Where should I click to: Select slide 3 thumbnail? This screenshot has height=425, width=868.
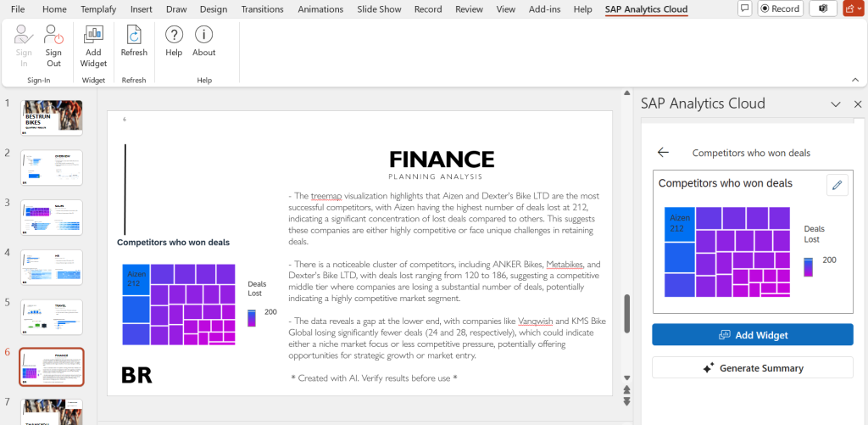coord(52,217)
